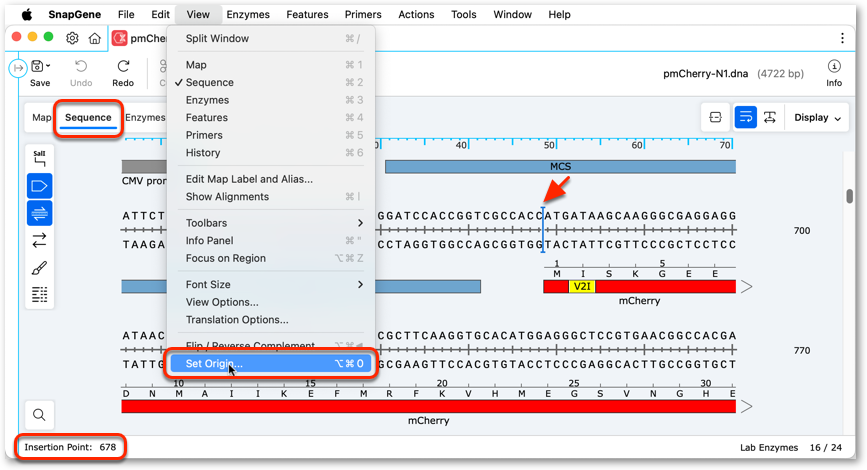Image resolution: width=867 pixels, height=470 pixels.
Task: Choose History in the View menu
Action: tap(271, 153)
